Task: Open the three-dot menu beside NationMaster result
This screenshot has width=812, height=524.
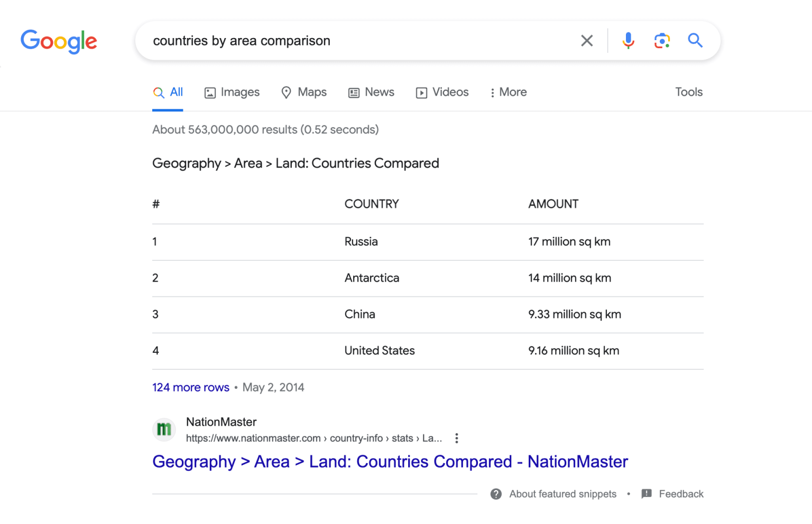Action: (x=456, y=438)
